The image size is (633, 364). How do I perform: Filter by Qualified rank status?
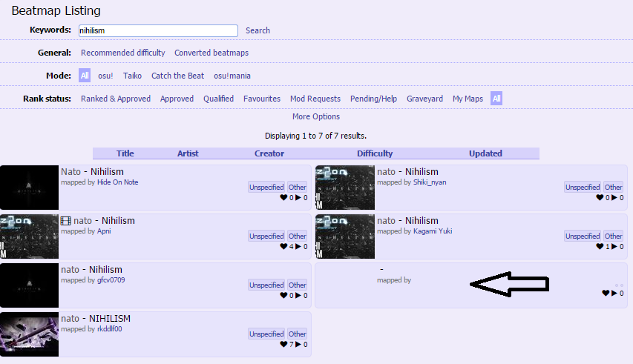click(x=218, y=99)
